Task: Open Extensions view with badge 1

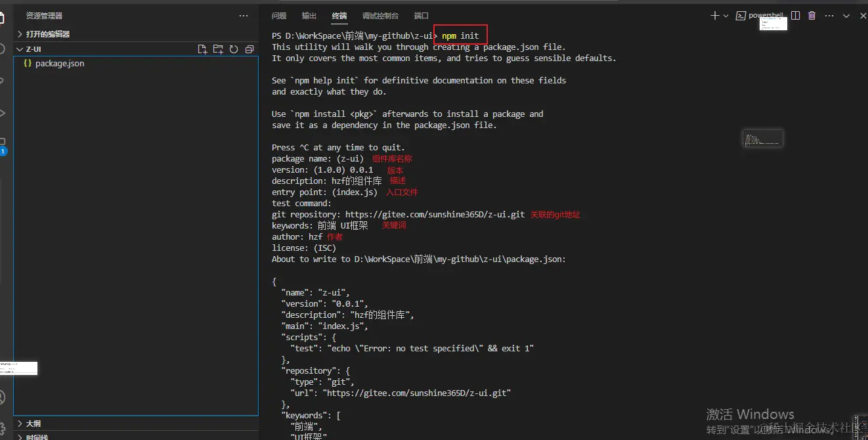Action: coord(3,145)
